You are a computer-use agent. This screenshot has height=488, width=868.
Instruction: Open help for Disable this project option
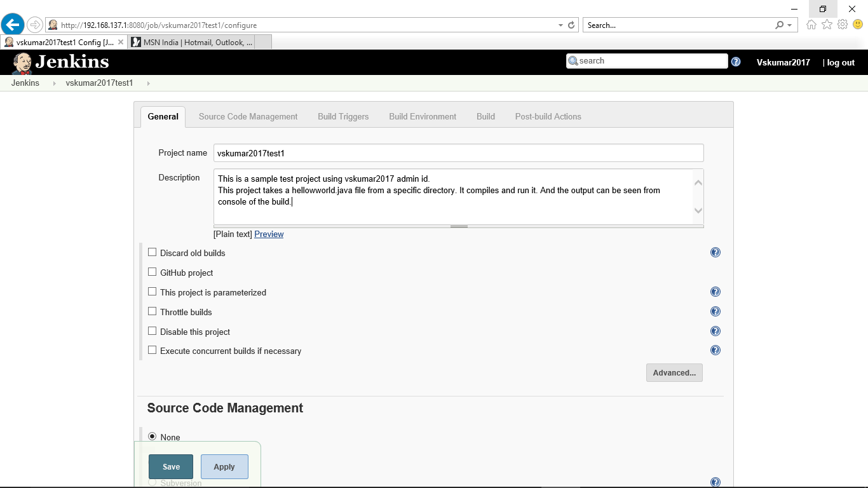coord(715,330)
